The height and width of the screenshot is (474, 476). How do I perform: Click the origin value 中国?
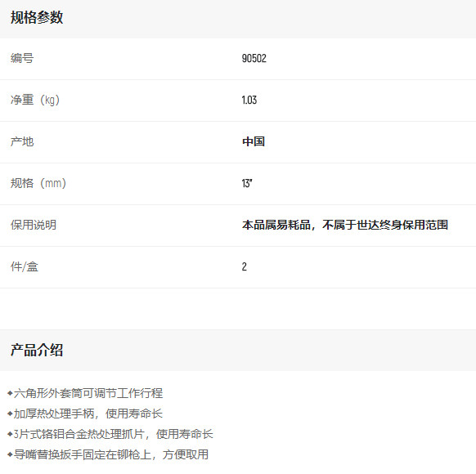[254, 141]
